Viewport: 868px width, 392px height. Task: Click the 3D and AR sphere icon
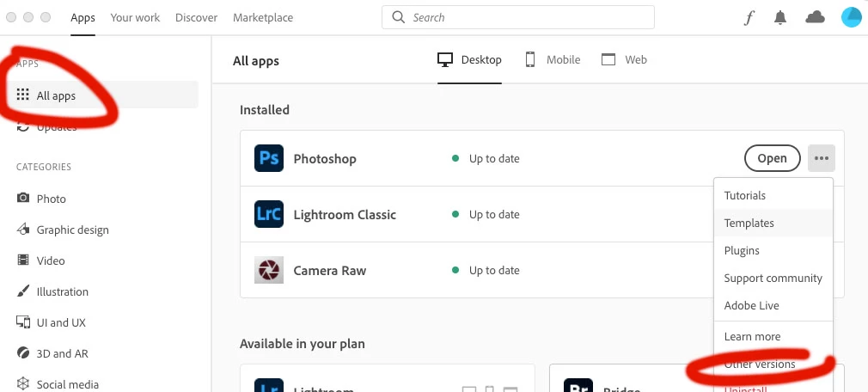pyautogui.click(x=22, y=352)
